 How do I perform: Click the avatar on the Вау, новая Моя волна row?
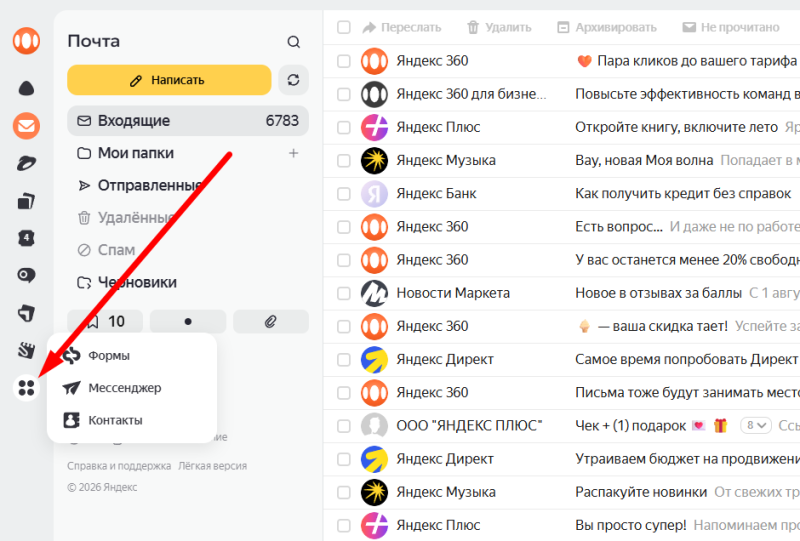(x=374, y=161)
